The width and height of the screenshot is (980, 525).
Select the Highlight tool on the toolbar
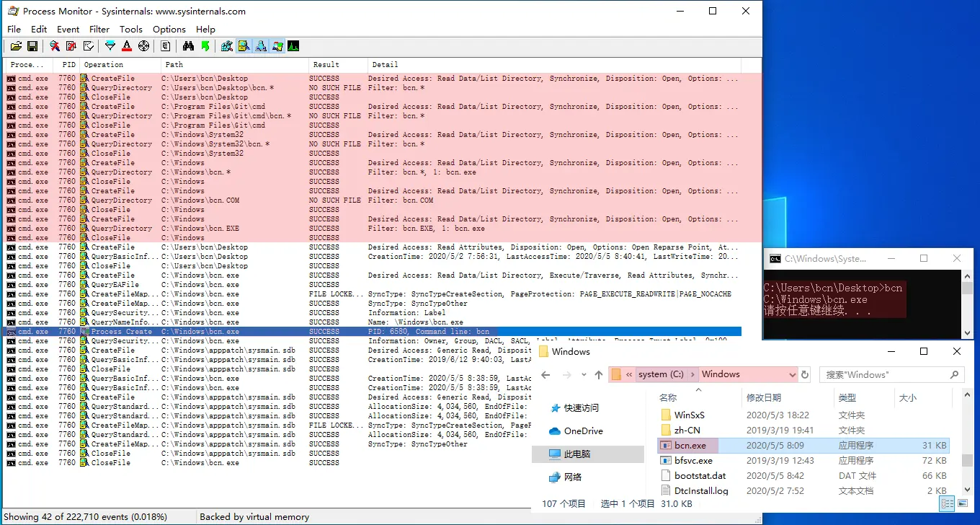click(x=126, y=45)
